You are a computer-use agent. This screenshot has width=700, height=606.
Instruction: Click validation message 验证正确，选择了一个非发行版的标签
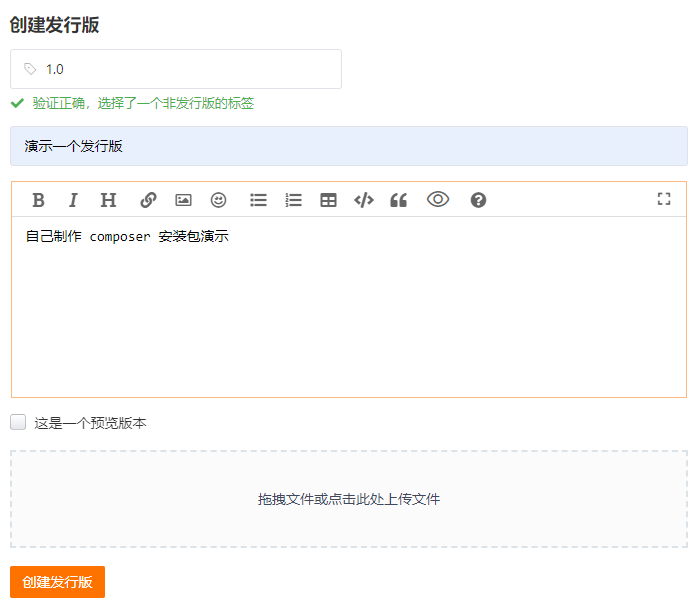point(143,103)
